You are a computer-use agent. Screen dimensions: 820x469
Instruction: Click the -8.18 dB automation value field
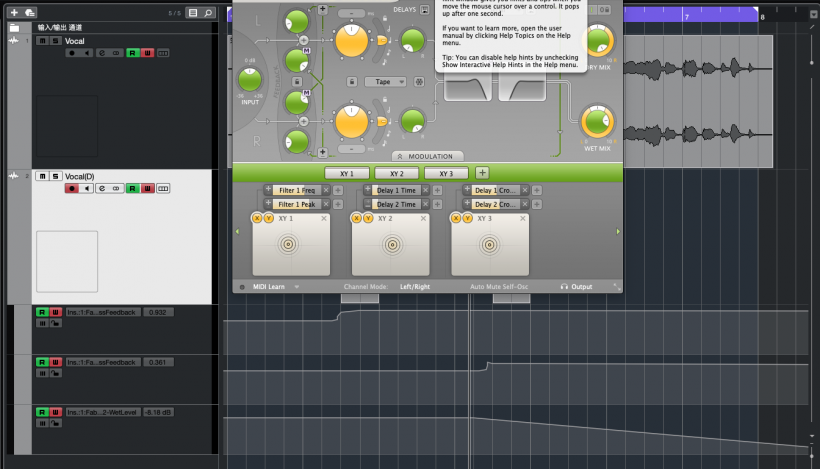pyautogui.click(x=158, y=412)
